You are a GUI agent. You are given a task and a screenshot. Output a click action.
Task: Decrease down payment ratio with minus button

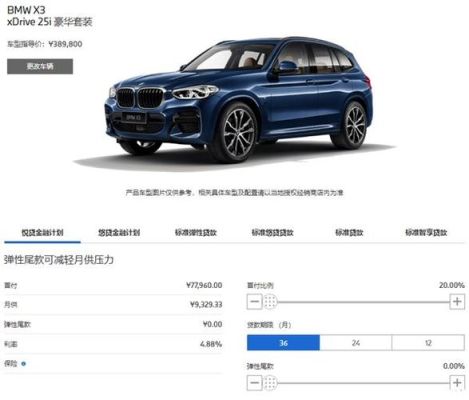[254, 302]
